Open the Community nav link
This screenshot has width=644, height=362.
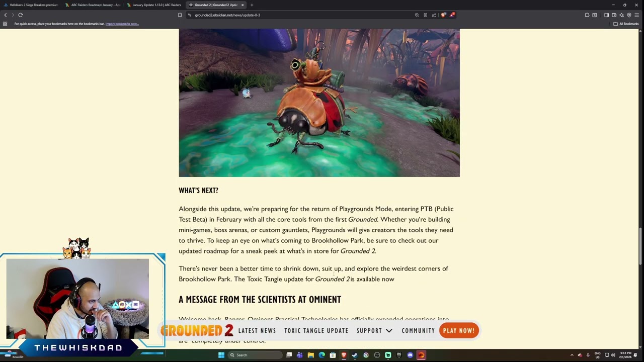pyautogui.click(x=418, y=331)
